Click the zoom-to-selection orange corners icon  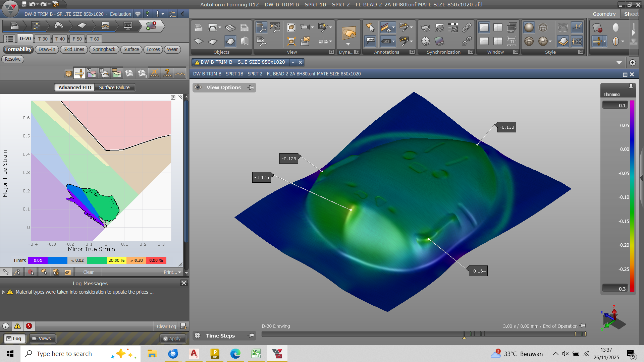coord(291,42)
